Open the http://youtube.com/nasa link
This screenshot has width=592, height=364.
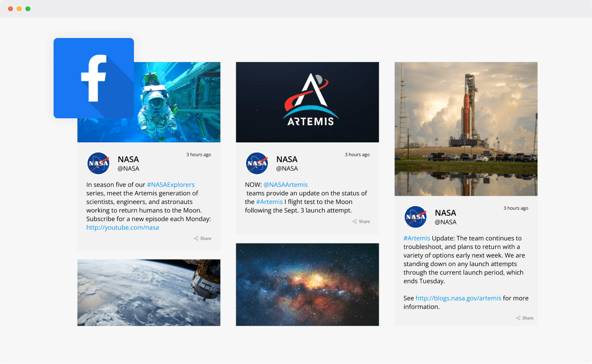(x=122, y=227)
